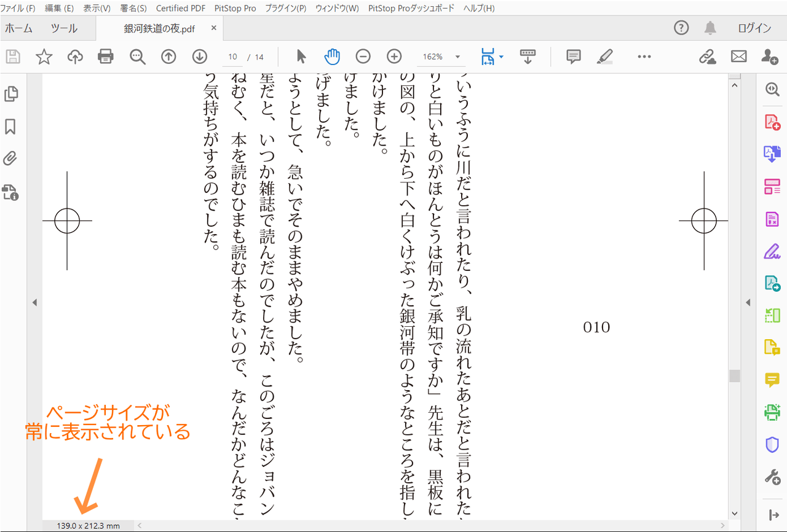Open the 162% zoom level dropdown
This screenshot has height=532, width=787.
click(457, 57)
